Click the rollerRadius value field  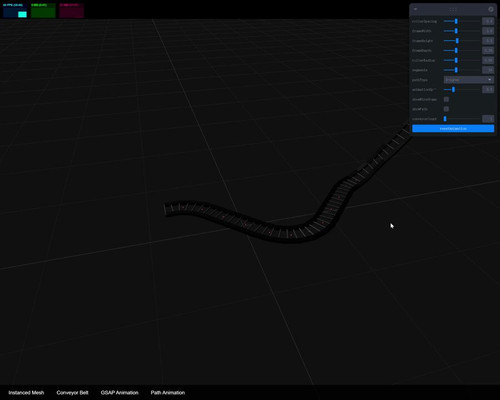pos(488,60)
